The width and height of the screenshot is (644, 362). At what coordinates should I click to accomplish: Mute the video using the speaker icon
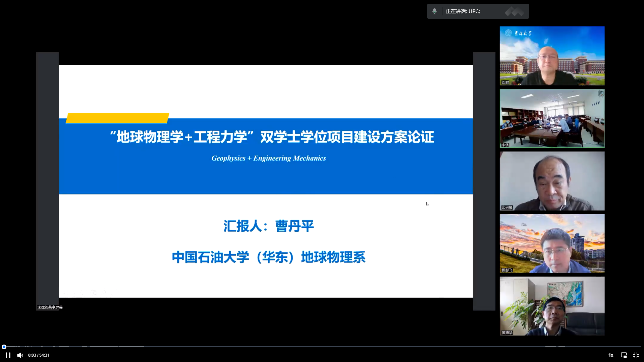[x=20, y=355]
